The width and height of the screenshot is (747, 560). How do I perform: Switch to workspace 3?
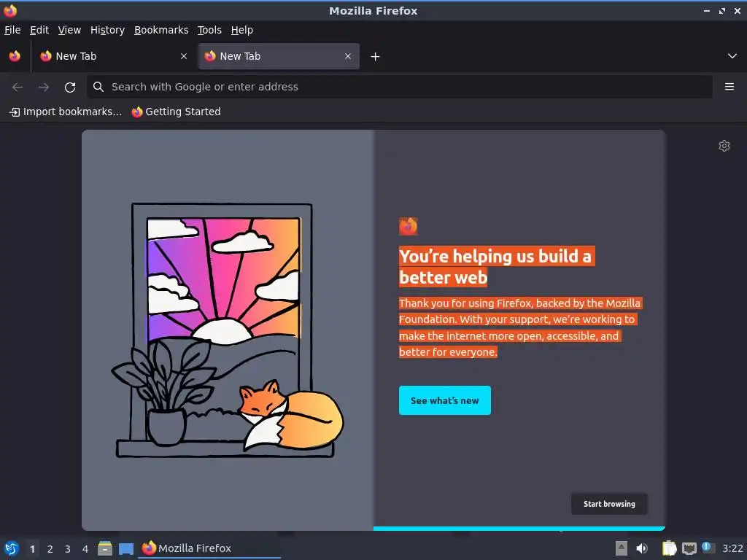[68, 549]
